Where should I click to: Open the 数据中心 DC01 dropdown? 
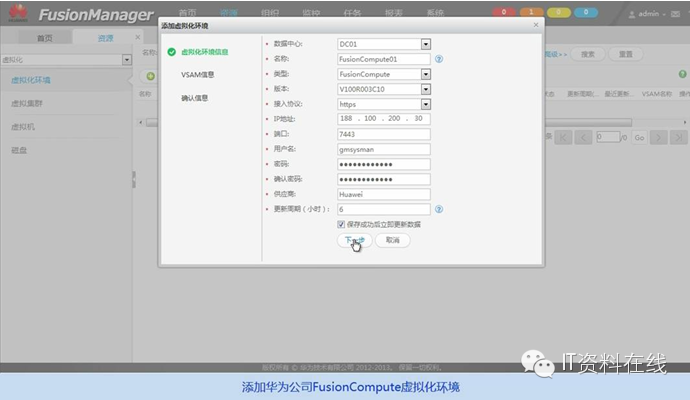pyautogui.click(x=426, y=44)
